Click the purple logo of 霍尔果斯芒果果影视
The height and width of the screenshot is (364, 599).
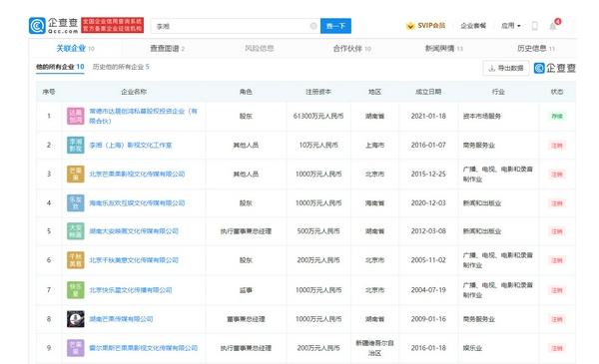pyautogui.click(x=75, y=348)
